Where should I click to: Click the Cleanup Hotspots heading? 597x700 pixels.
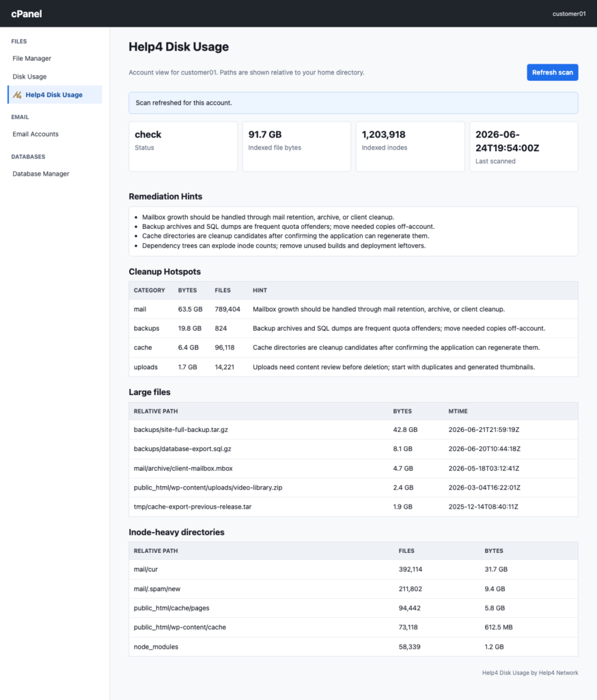tap(165, 271)
